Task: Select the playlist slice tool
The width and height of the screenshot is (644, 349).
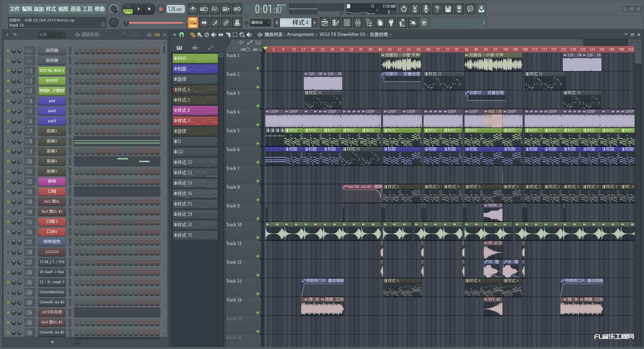Action: point(228,35)
